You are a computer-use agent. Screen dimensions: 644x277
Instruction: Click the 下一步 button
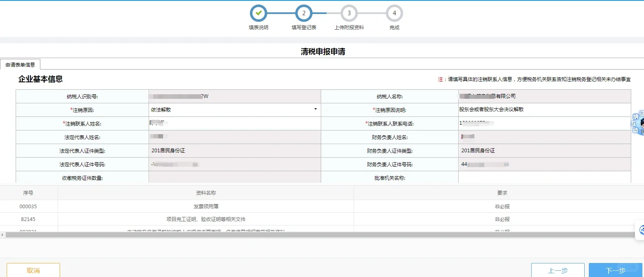(615, 270)
